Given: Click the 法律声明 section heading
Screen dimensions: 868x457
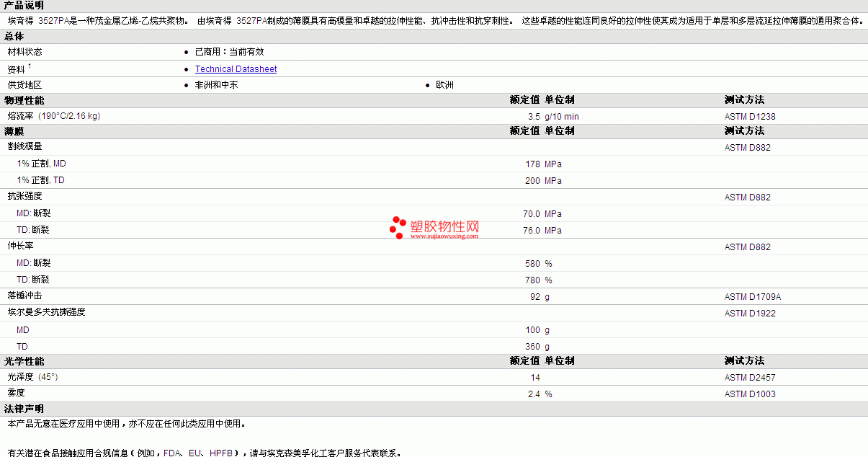Looking at the screenshot, I should point(24,409).
